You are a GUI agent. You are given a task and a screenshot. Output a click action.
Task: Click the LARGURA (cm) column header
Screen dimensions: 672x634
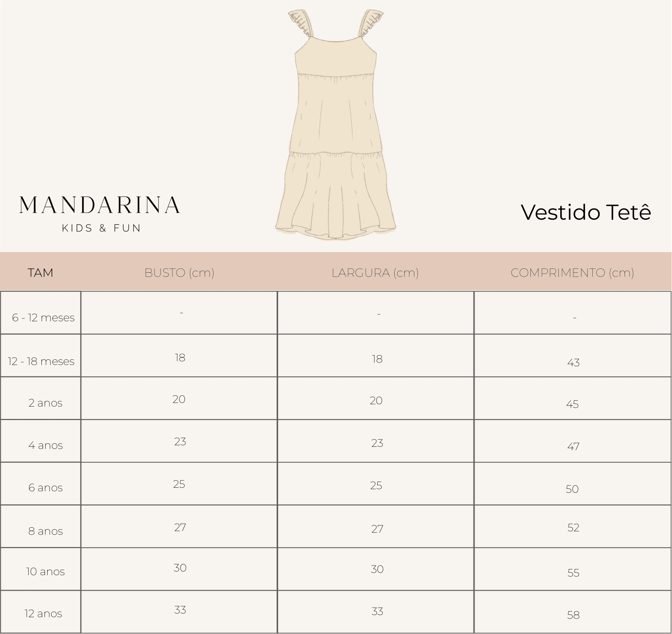[x=375, y=273]
